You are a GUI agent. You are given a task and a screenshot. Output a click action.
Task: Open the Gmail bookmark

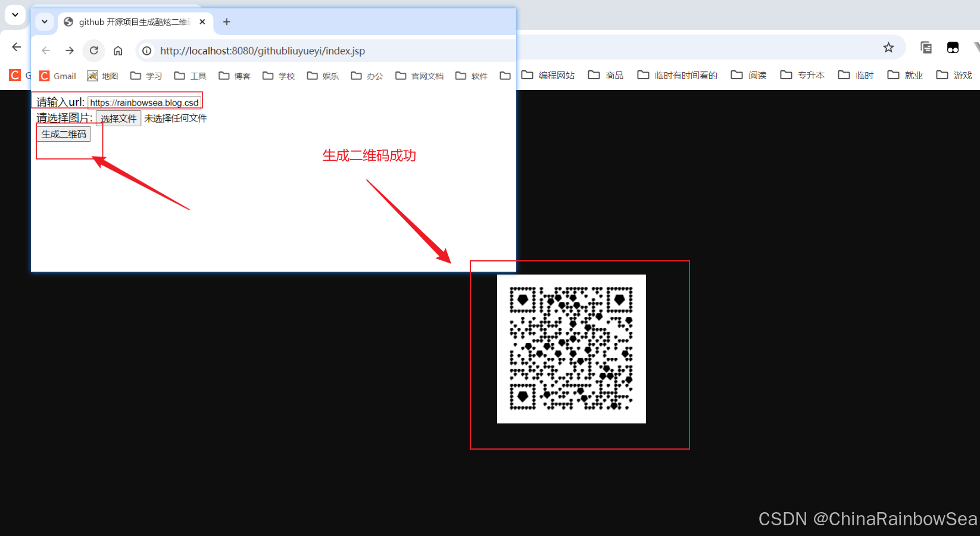58,76
